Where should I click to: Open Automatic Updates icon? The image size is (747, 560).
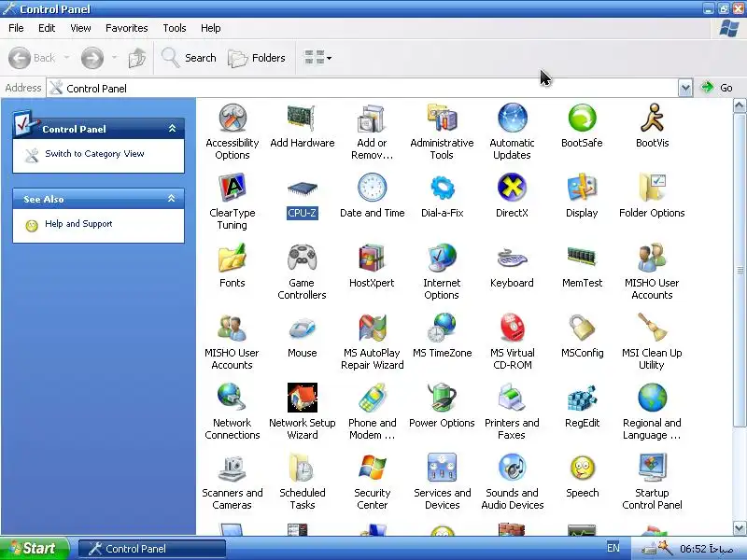click(x=512, y=118)
